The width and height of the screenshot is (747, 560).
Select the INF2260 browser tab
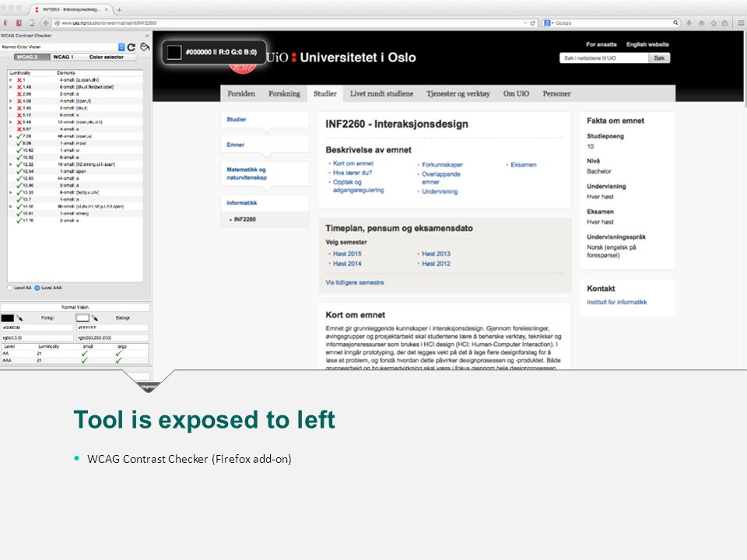[72, 9]
